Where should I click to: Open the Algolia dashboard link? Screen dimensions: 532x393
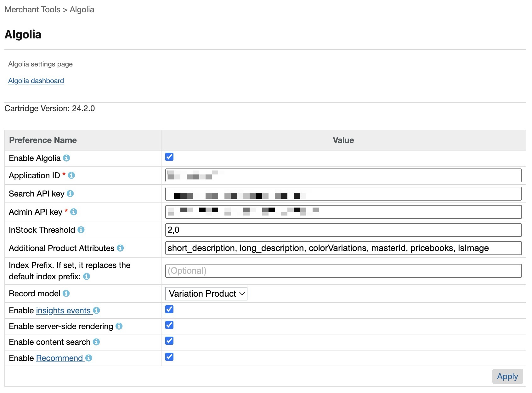click(x=36, y=81)
